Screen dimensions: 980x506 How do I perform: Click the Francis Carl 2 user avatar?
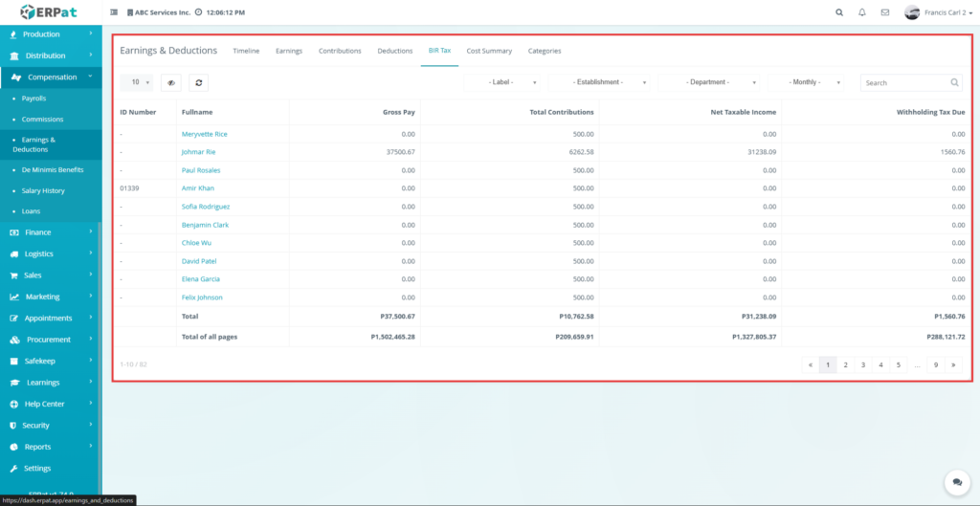pyautogui.click(x=912, y=12)
